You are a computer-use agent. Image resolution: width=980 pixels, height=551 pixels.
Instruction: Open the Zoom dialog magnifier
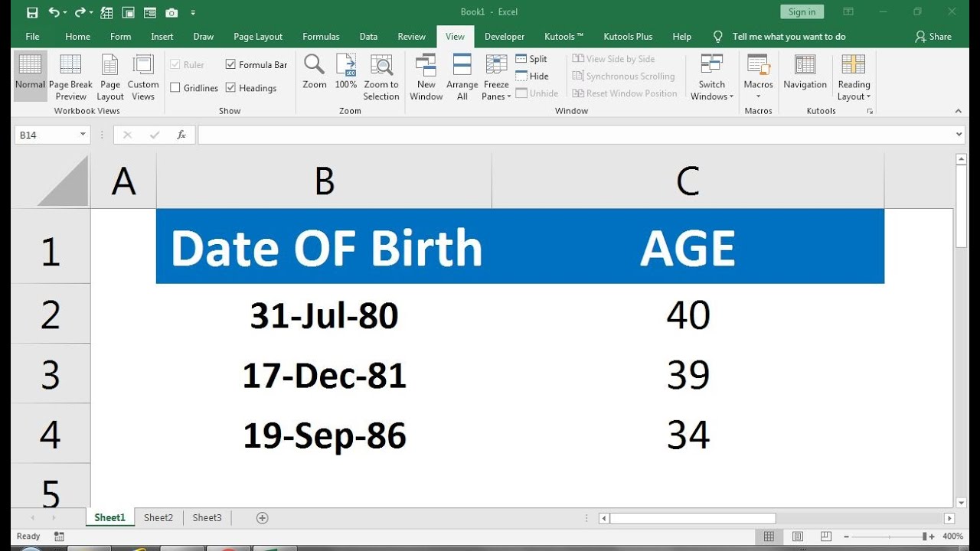(315, 71)
